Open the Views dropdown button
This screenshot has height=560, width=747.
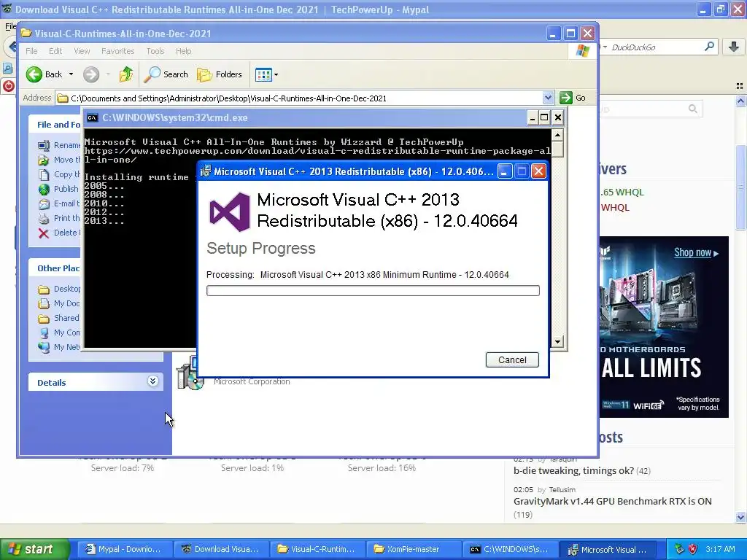click(x=267, y=74)
